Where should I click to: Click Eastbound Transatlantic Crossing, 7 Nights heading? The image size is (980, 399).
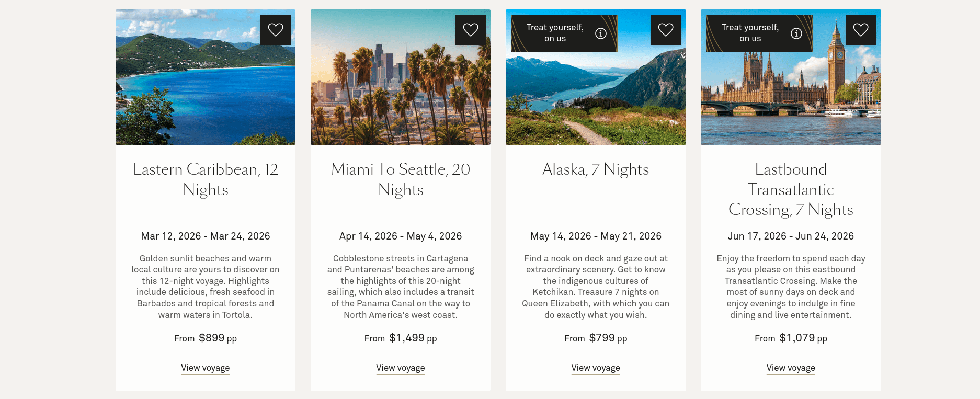point(791,189)
